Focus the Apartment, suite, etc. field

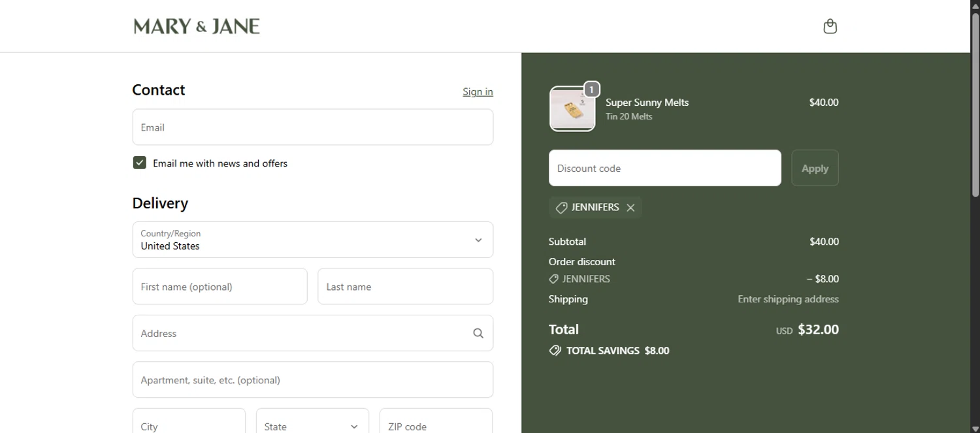313,379
